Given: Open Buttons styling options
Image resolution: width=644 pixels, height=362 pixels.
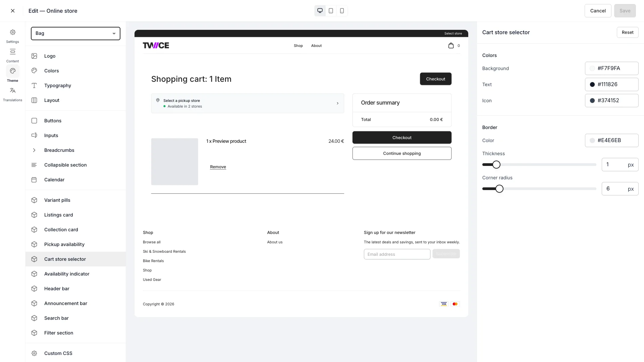Looking at the screenshot, I should [x=75, y=121].
